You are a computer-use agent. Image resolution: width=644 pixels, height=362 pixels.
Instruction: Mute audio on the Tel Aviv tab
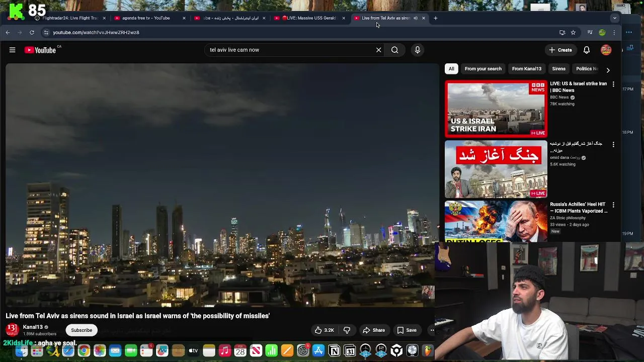click(416, 18)
